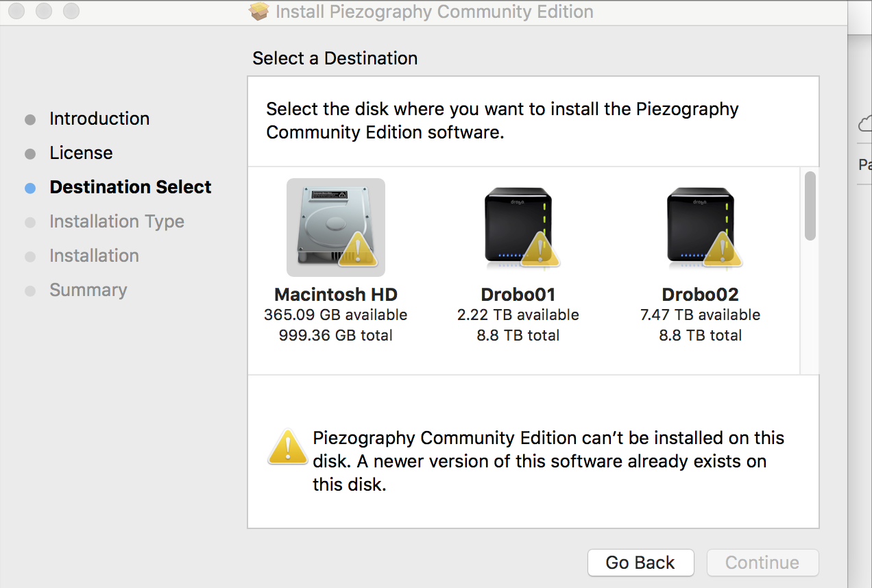Click the cloud icon in the background window

pos(865,125)
